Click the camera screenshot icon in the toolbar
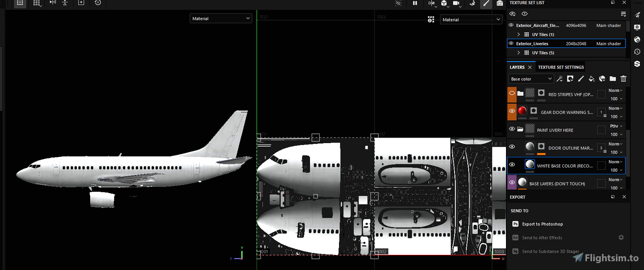 pyautogui.click(x=500, y=4)
